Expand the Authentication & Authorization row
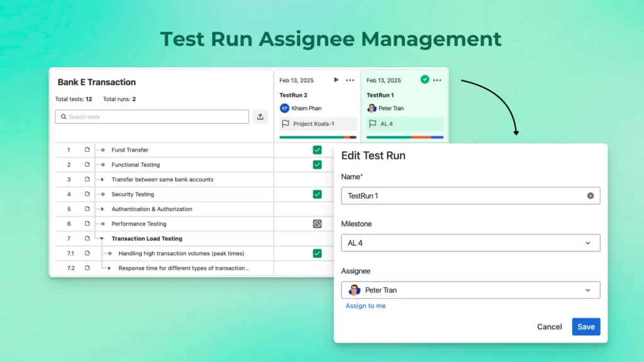 (103, 209)
